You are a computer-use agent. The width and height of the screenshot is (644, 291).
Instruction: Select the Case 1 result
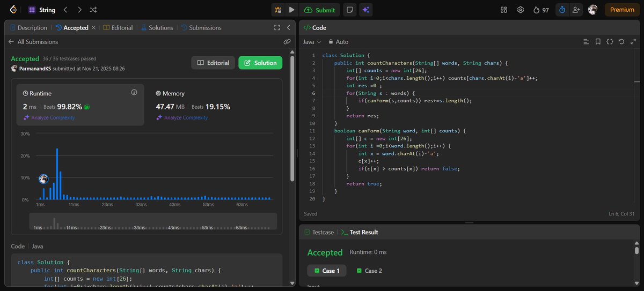tap(327, 271)
